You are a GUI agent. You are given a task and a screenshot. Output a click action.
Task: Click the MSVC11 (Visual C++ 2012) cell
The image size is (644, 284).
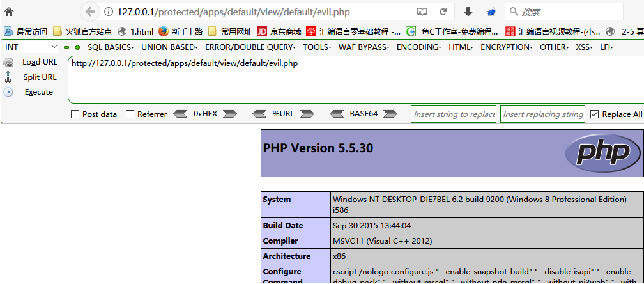487,241
